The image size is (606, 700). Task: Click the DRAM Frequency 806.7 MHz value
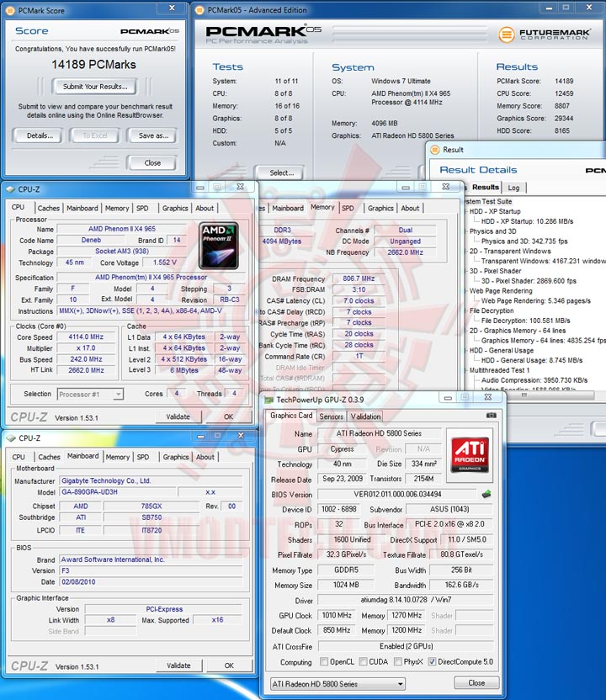pyautogui.click(x=359, y=278)
